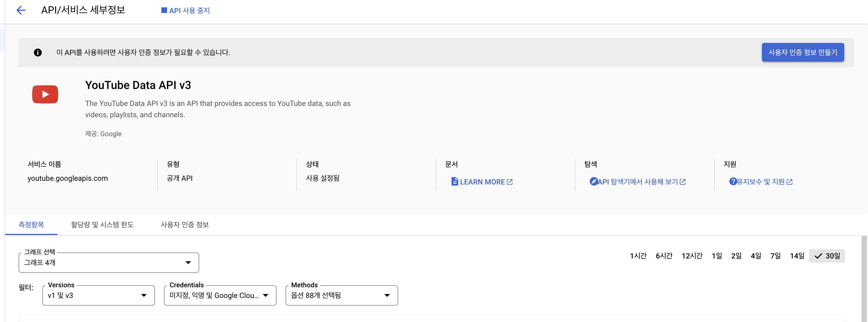Click external link icon next to 유지보수 및 지원

pos(790,182)
